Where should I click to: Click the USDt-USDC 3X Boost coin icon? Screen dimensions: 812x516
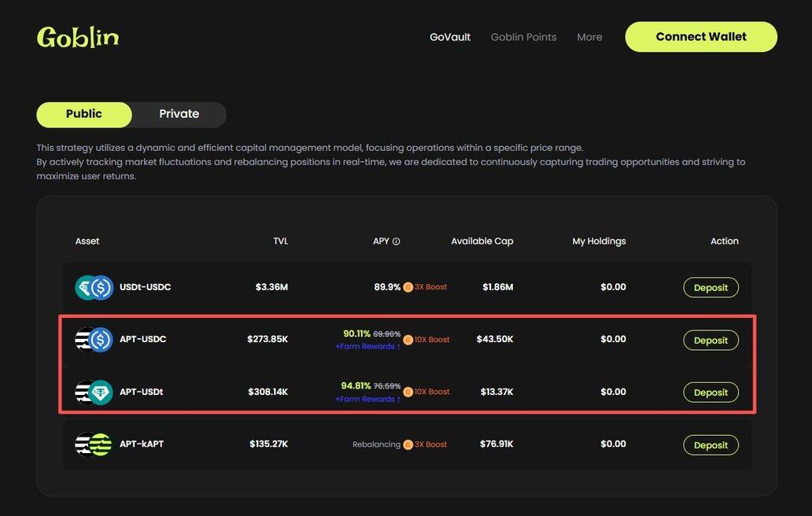click(x=408, y=287)
